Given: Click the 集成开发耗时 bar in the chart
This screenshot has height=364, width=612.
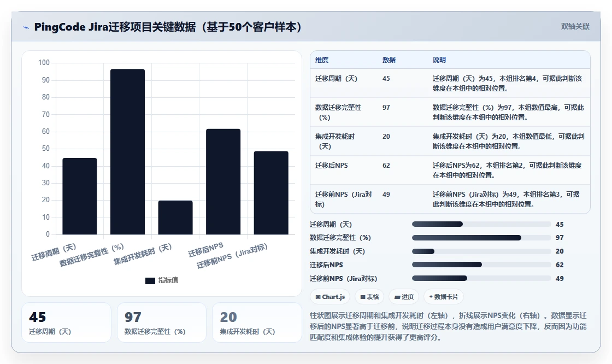Looking at the screenshot, I should pos(175,218).
